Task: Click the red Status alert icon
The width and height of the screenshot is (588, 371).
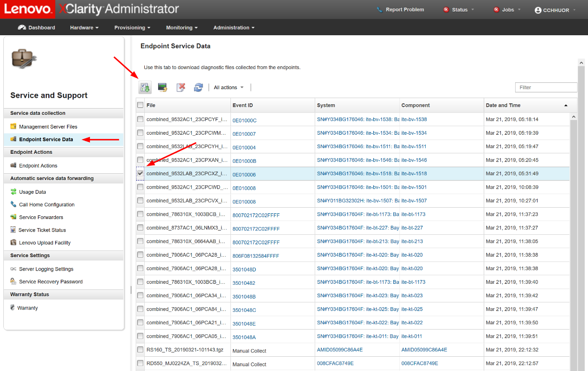Action: (446, 10)
